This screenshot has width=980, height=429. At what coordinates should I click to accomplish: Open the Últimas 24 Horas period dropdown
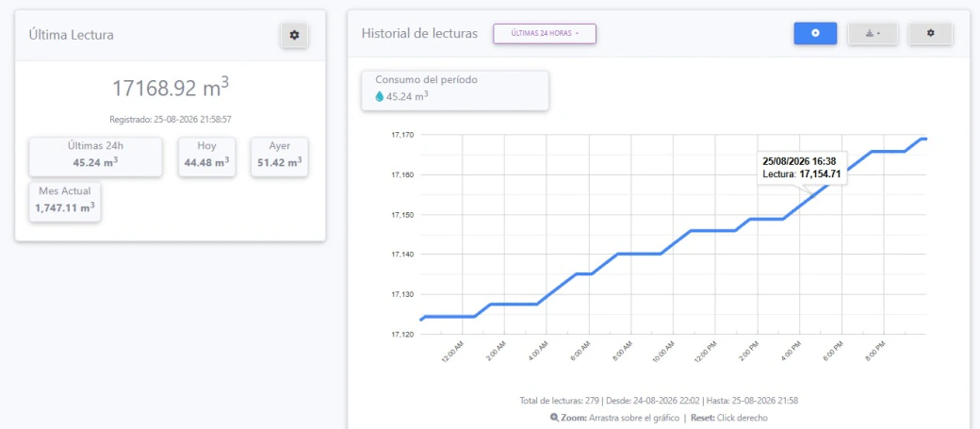[545, 34]
